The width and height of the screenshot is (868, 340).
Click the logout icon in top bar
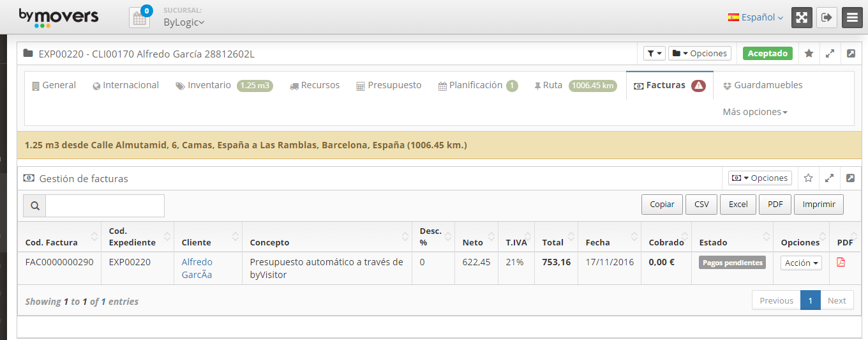point(827,18)
